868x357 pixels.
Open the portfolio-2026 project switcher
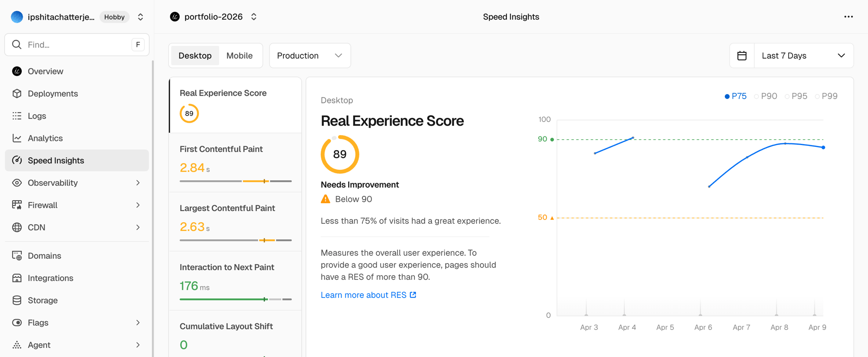click(254, 17)
